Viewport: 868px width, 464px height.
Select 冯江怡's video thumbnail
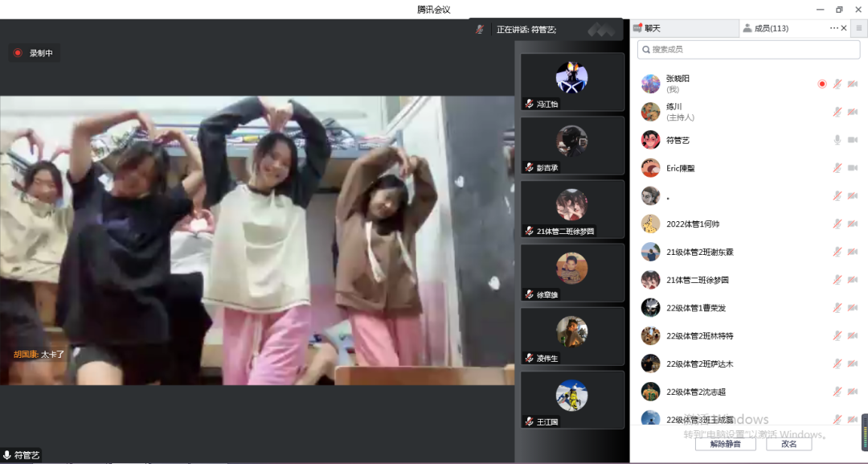tap(571, 82)
